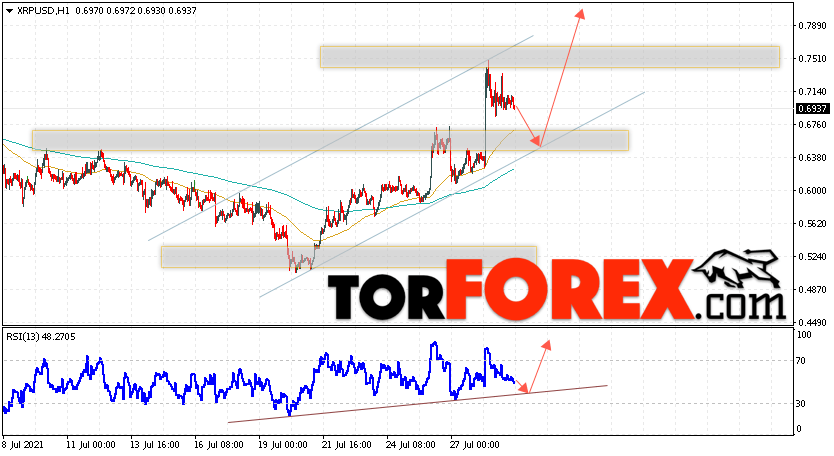Click the 16 Jul 08:00 time label
Image resolution: width=834 pixels, height=456 pixels.
point(219,445)
